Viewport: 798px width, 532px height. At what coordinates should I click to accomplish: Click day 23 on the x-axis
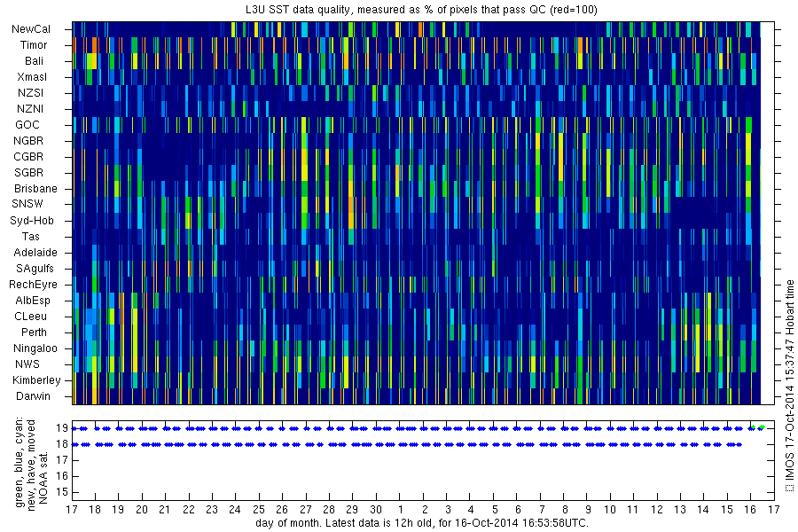point(212,510)
